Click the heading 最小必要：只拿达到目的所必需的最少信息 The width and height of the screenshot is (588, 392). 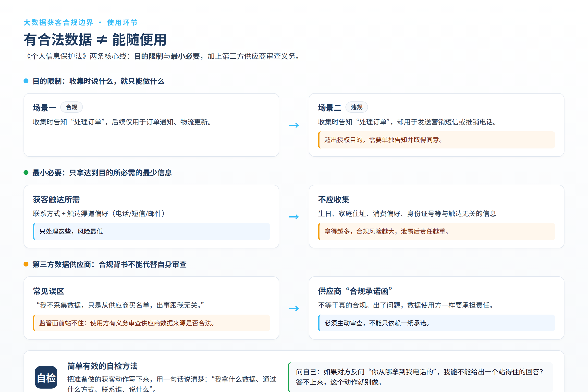[102, 173]
